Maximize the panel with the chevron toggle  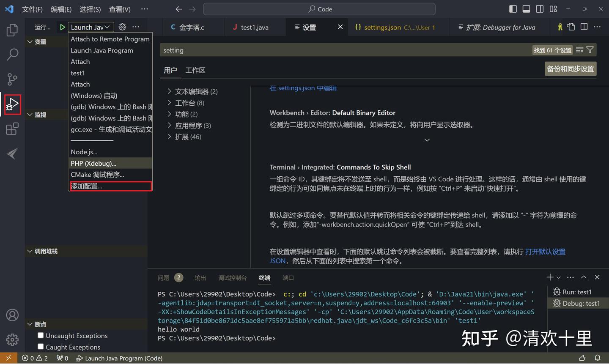(x=584, y=277)
